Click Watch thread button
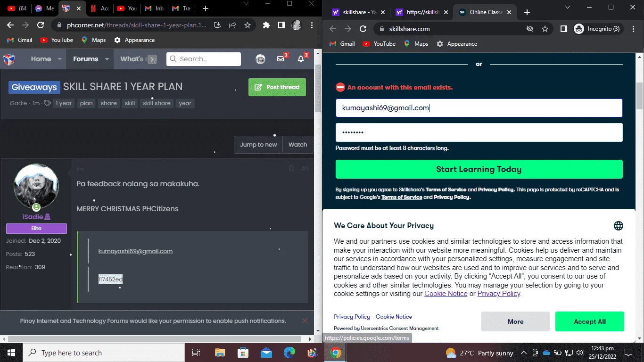Screen dimensions: 644x362 click(x=298, y=145)
